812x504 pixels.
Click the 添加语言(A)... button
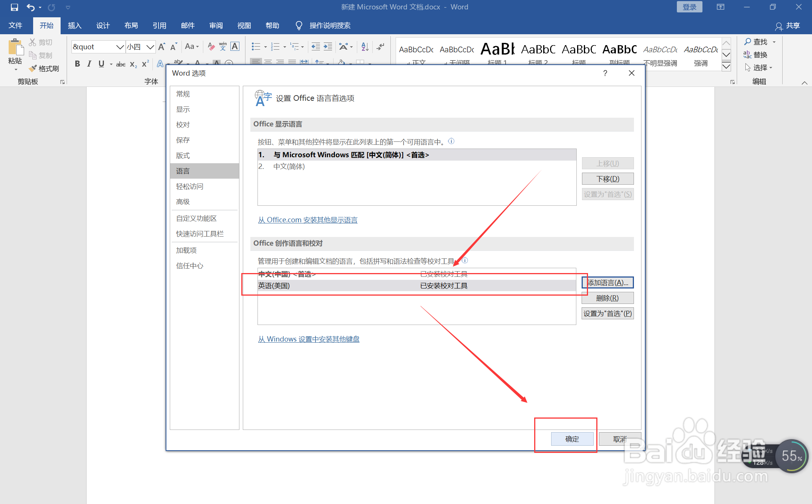point(608,282)
